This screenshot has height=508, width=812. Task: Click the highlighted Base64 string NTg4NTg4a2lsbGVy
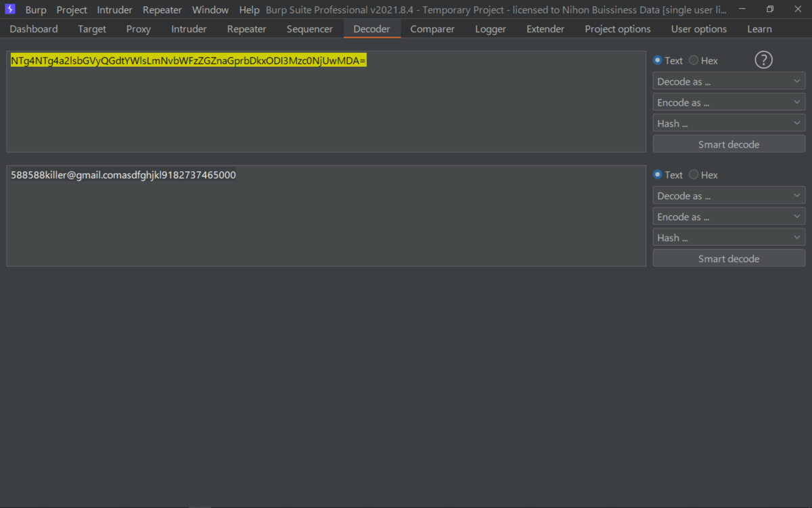[188, 61]
